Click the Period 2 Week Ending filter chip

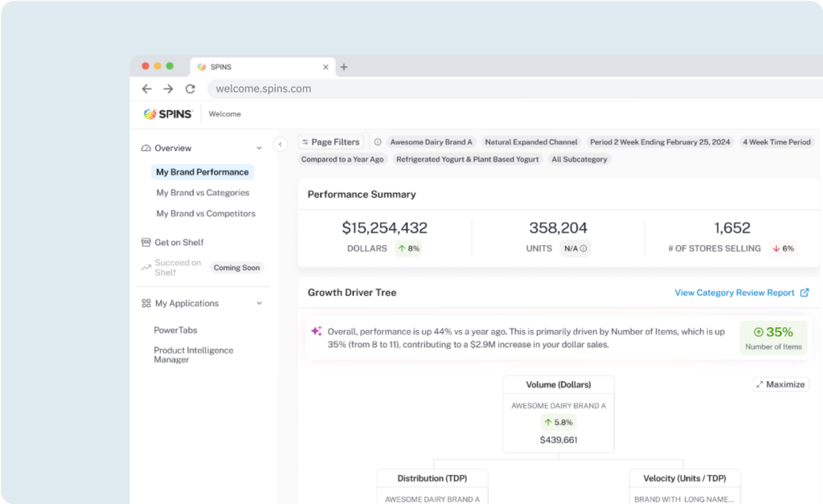[660, 141]
